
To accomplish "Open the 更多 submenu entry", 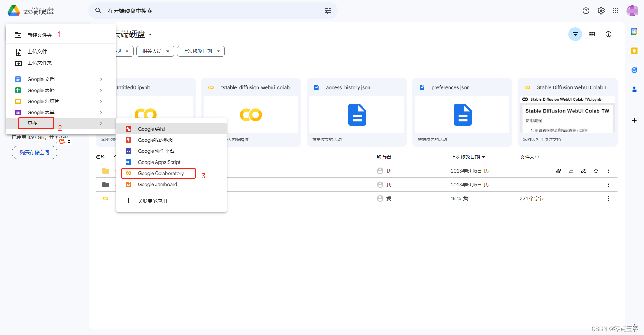I will (61, 123).
